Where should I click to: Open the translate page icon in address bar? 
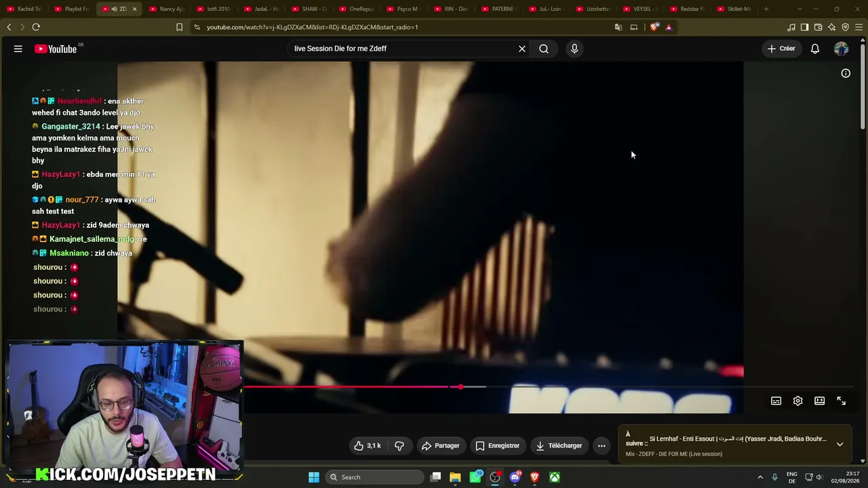[618, 27]
